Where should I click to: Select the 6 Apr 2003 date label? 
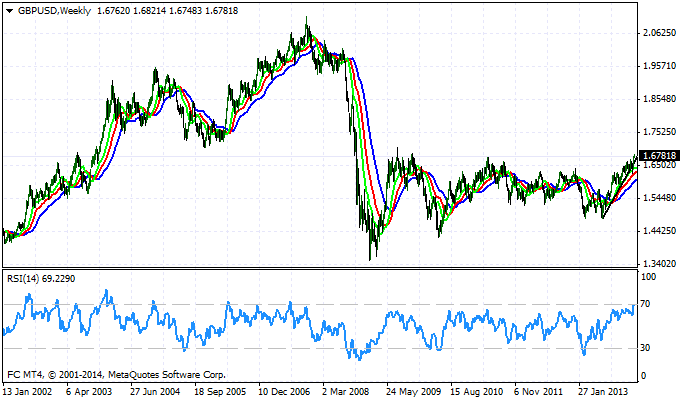click(x=89, y=391)
